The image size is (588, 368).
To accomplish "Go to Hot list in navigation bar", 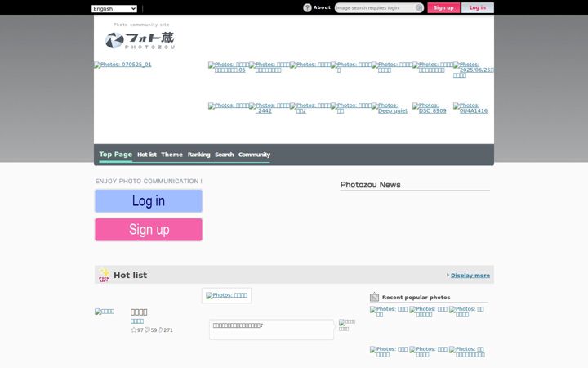I will point(147,155).
